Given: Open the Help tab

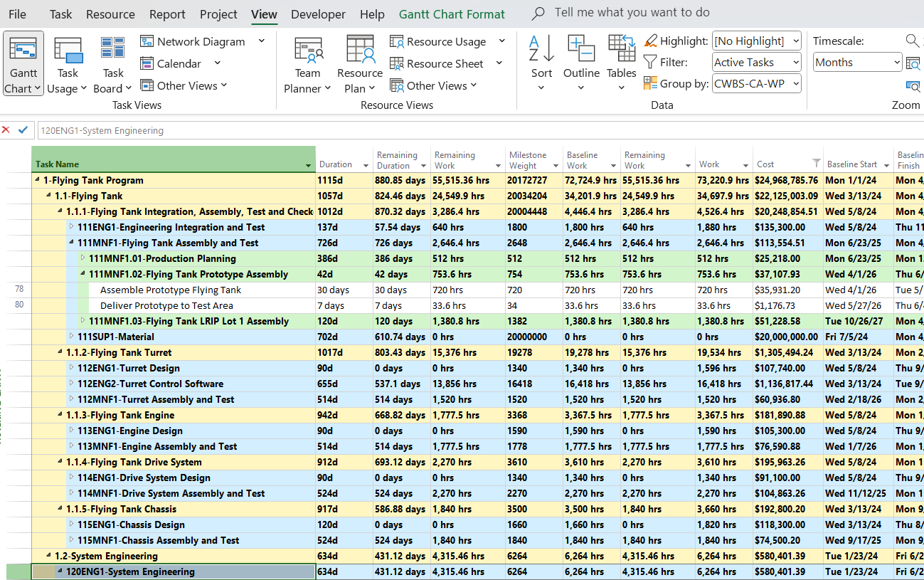Looking at the screenshot, I should coord(372,14).
